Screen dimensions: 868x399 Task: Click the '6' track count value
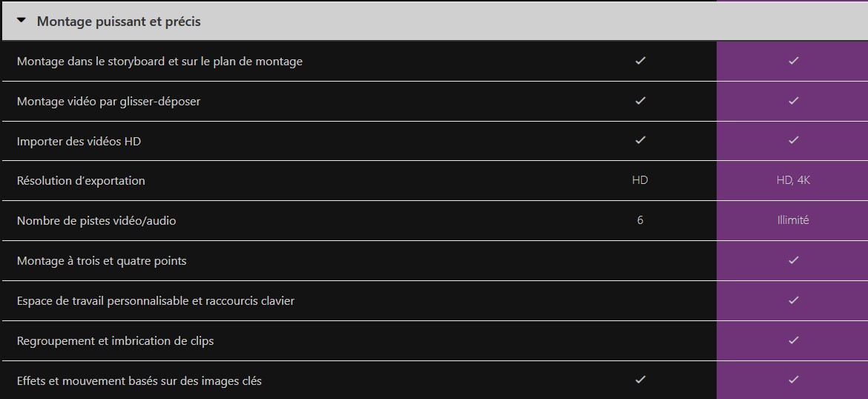[640, 220]
